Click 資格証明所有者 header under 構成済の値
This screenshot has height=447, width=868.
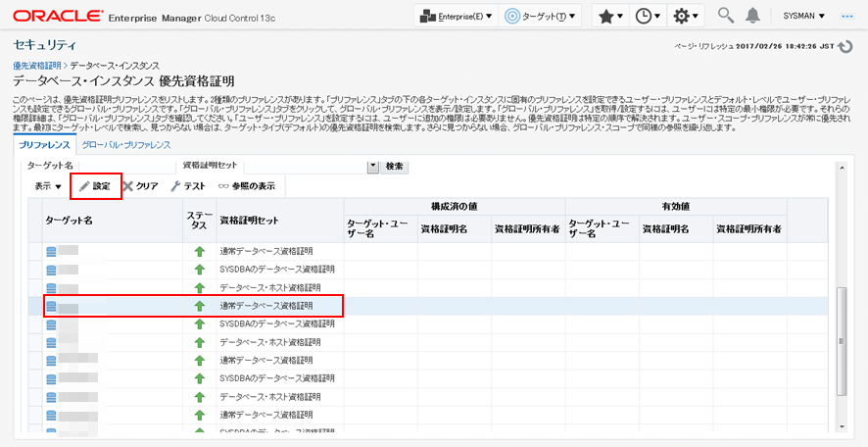pyautogui.click(x=527, y=228)
